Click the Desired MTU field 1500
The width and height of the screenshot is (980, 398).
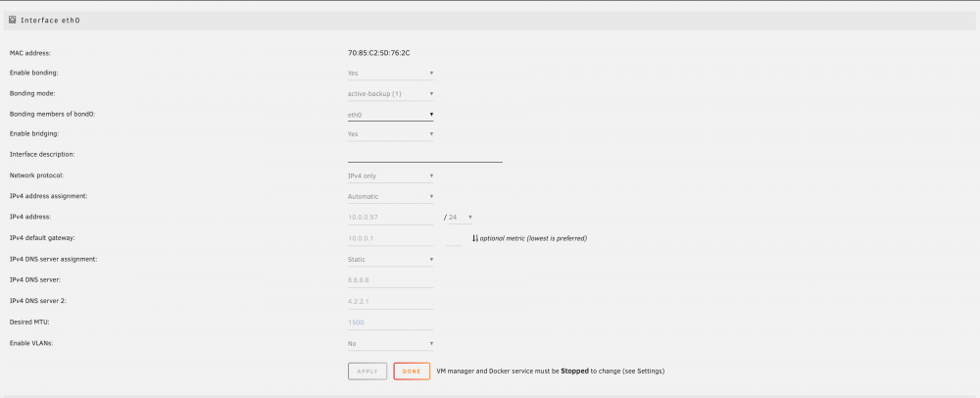pos(391,323)
